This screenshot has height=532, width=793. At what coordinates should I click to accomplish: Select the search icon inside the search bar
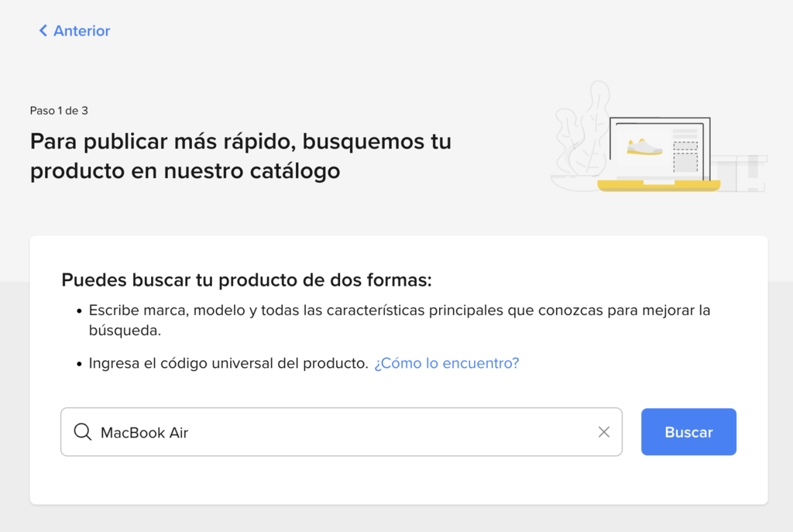tap(82, 432)
